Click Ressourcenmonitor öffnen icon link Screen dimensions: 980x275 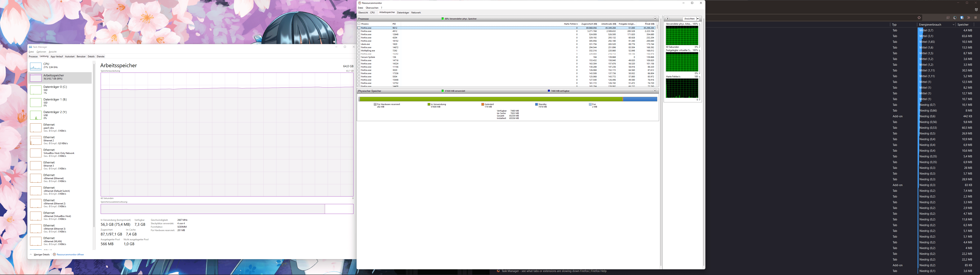click(54, 255)
